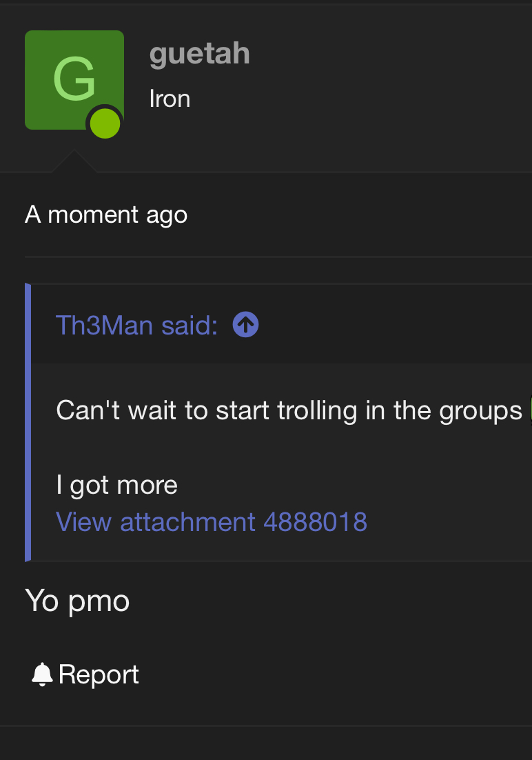Click the bell icon beside Report
The width and height of the screenshot is (532, 760).
42,674
